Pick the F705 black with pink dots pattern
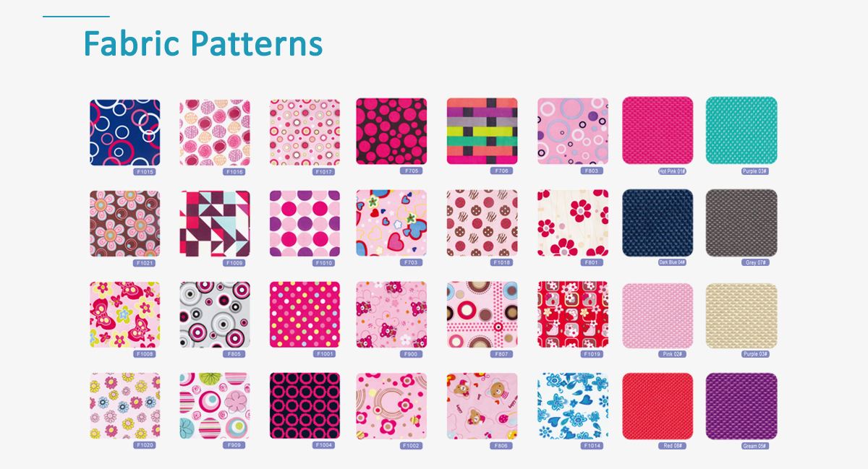 pyautogui.click(x=391, y=132)
